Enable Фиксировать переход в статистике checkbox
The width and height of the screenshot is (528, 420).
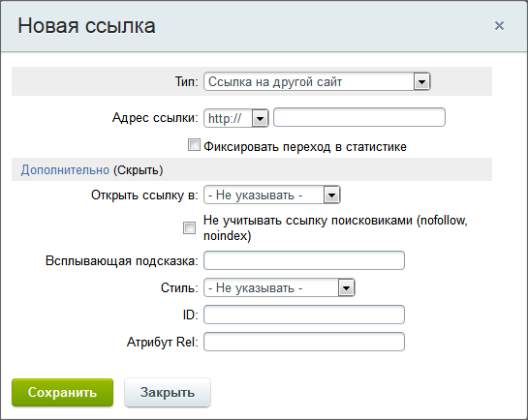click(x=194, y=145)
